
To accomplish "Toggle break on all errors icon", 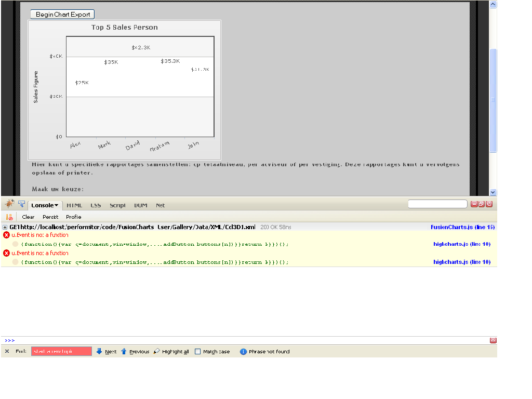I will point(9,217).
